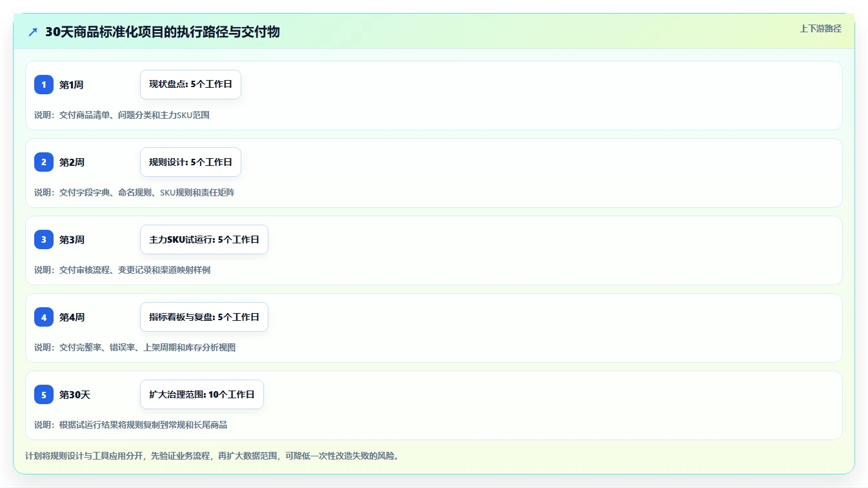The width and height of the screenshot is (868, 488).
Task: Click step number badge 1
Action: (44, 85)
